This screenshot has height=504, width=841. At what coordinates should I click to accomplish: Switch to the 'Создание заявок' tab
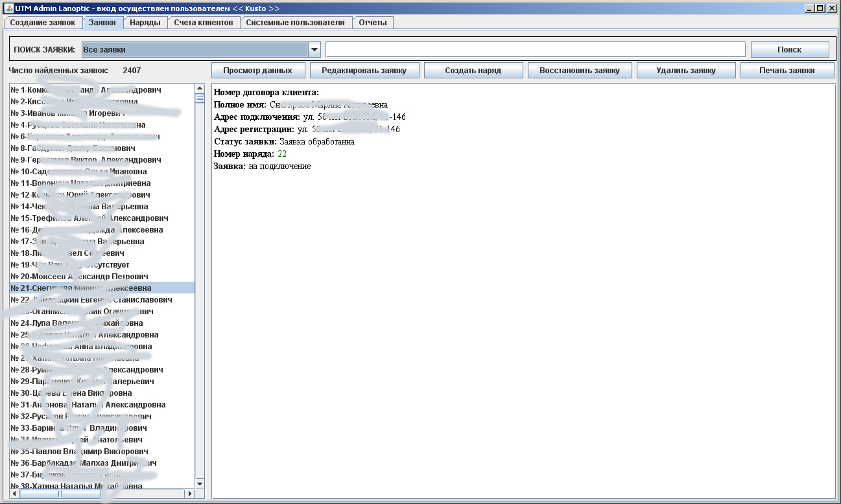tap(43, 23)
